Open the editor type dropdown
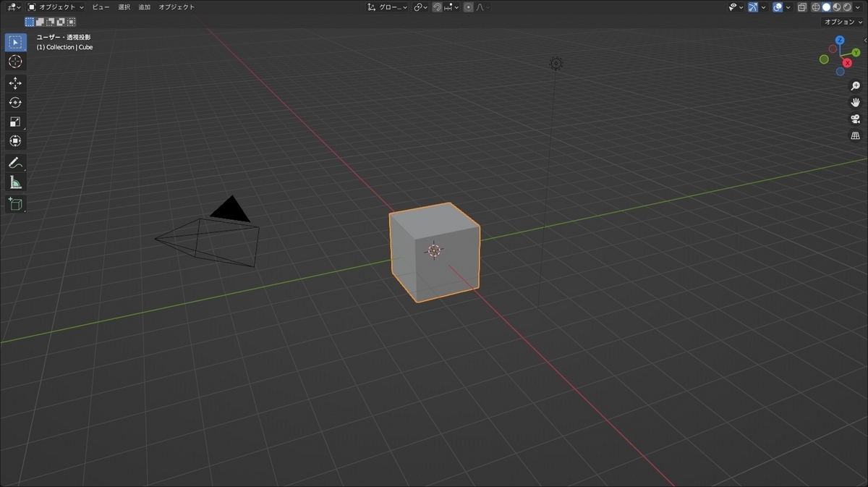The image size is (868, 487). tap(14, 7)
